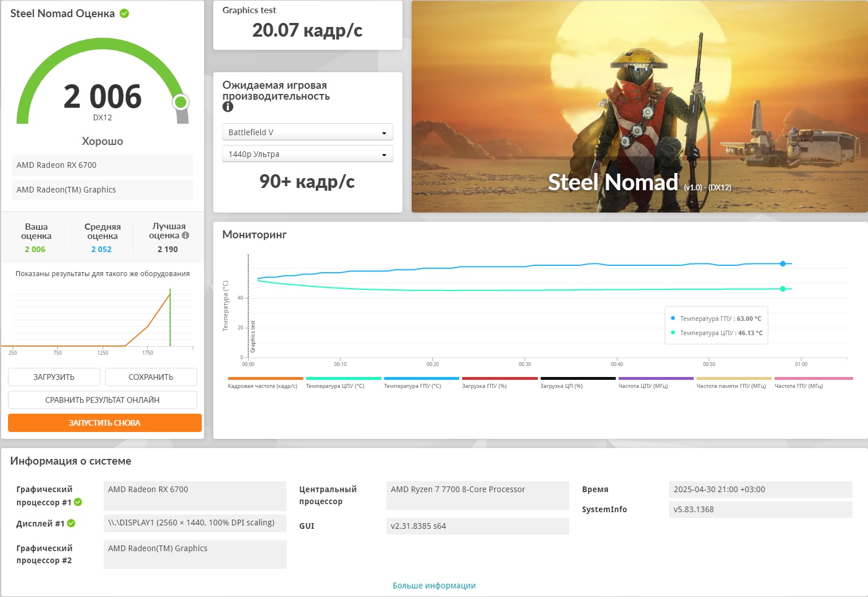This screenshot has height=597, width=868.
Task: Click СРАВНИТЬ РЕЗУЛЬТАТ ОНЛАЙН button
Action: click(x=103, y=400)
